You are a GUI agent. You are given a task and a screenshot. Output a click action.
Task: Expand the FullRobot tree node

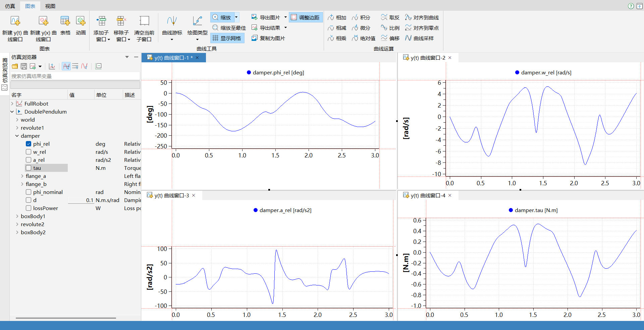(12, 104)
